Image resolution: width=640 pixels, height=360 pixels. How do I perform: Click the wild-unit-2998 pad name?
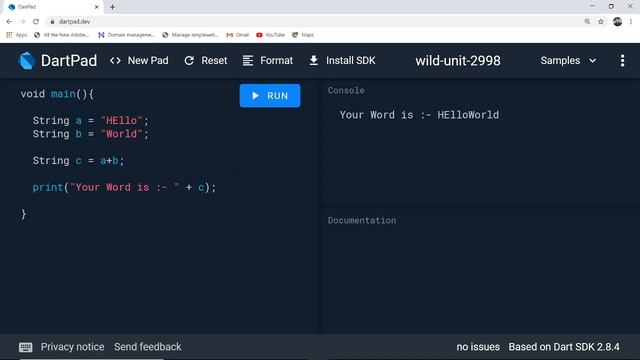(458, 60)
